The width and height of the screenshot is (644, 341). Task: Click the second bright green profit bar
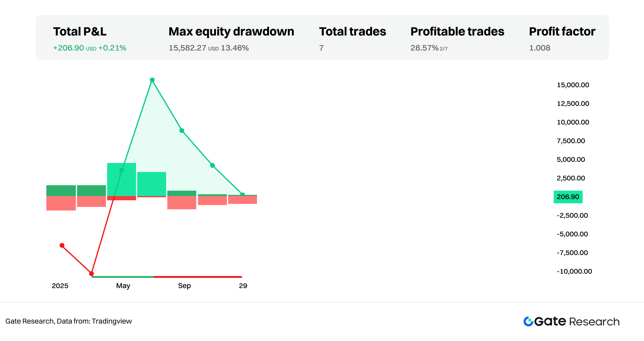tap(152, 184)
